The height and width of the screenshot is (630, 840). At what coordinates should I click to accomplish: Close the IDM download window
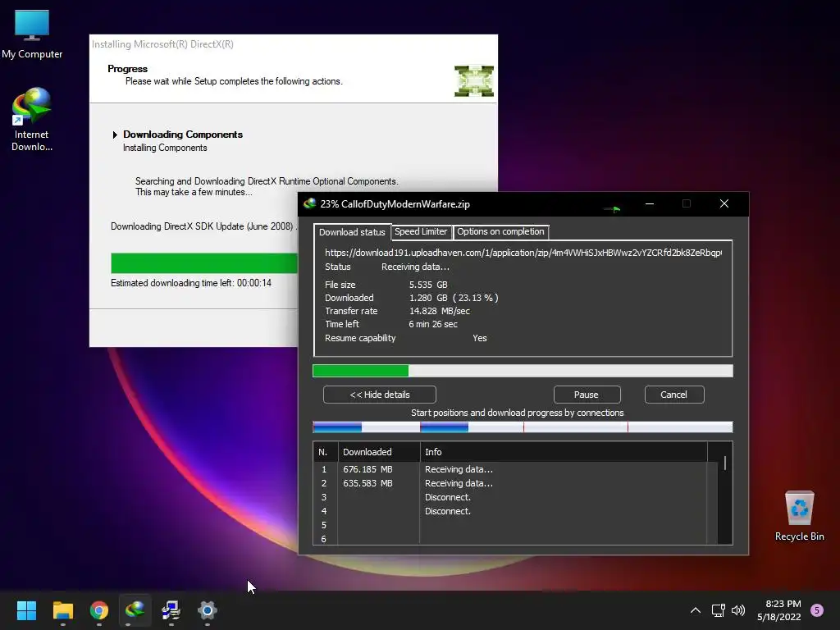(x=724, y=203)
